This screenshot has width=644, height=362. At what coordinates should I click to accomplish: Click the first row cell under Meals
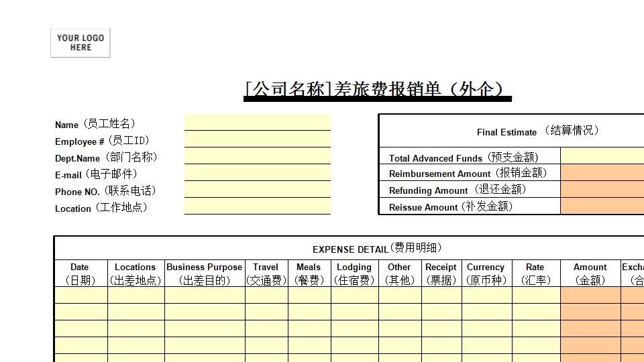click(x=309, y=295)
